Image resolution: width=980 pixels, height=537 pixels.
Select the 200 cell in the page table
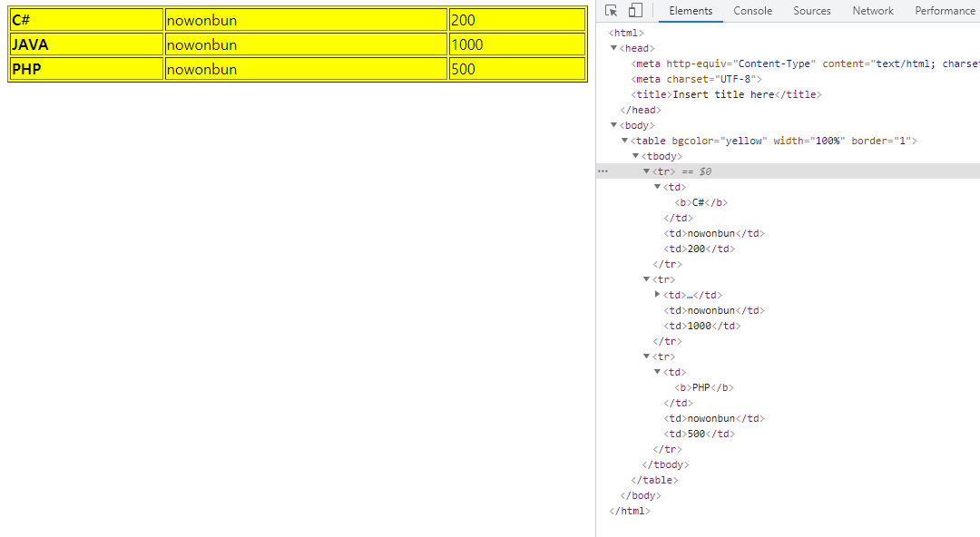tap(517, 20)
